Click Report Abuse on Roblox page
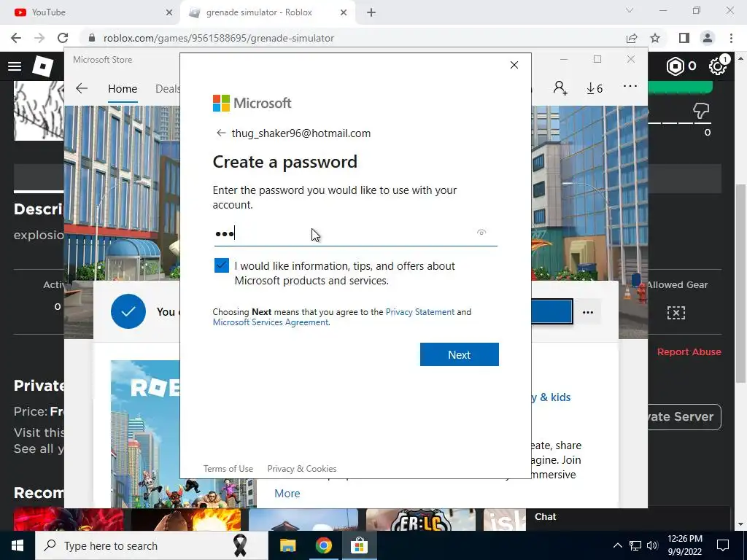747x560 pixels. tap(689, 352)
